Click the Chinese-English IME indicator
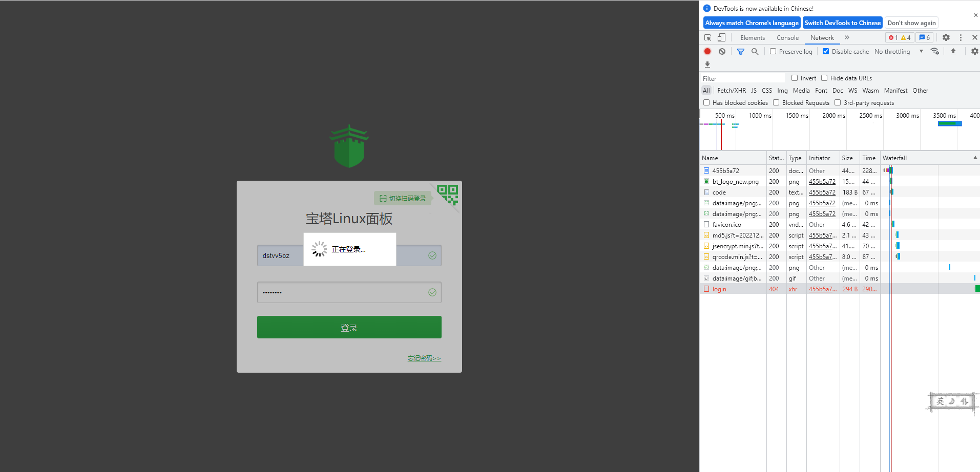This screenshot has width=980, height=472. [952, 401]
